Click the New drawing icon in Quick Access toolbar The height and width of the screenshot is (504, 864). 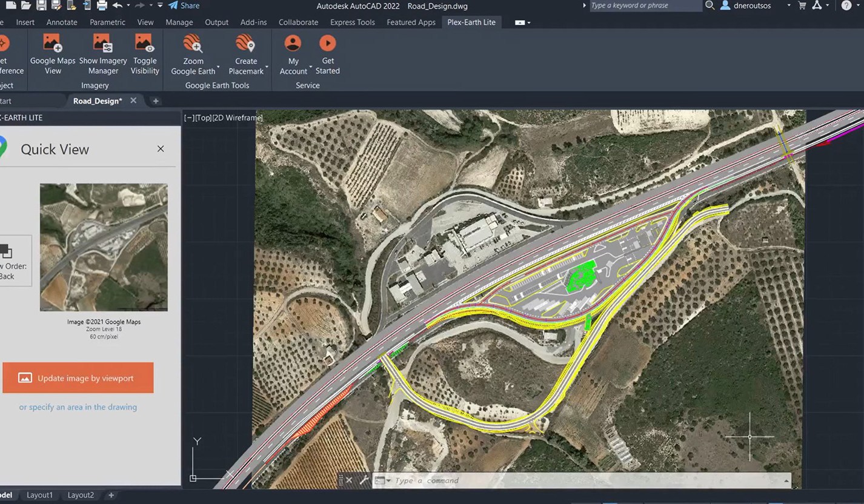coord(11,5)
